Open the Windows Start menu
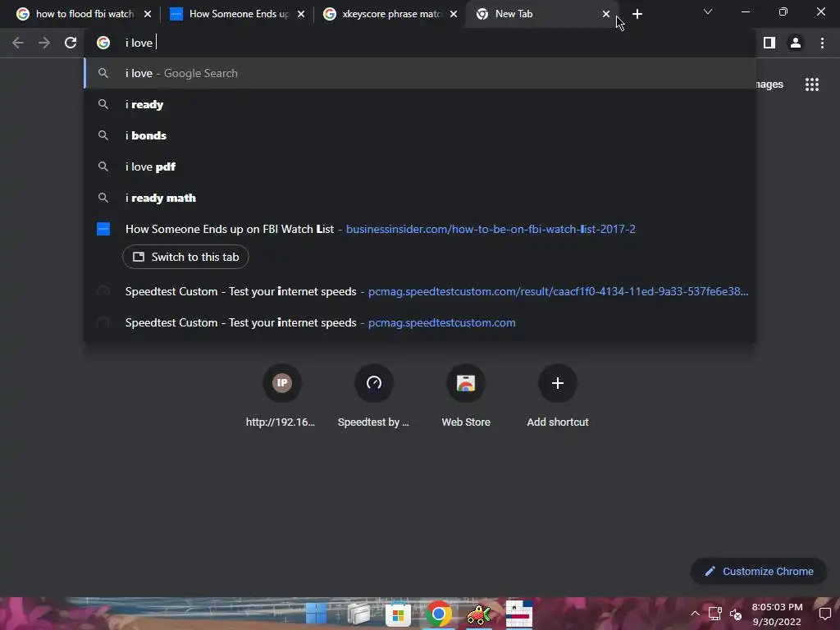This screenshot has height=630, width=840. tap(316, 614)
